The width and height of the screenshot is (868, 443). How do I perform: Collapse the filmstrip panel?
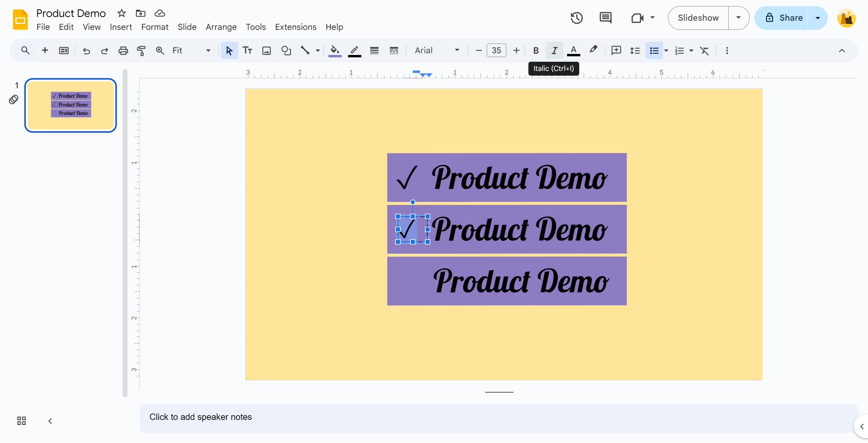pyautogui.click(x=50, y=421)
